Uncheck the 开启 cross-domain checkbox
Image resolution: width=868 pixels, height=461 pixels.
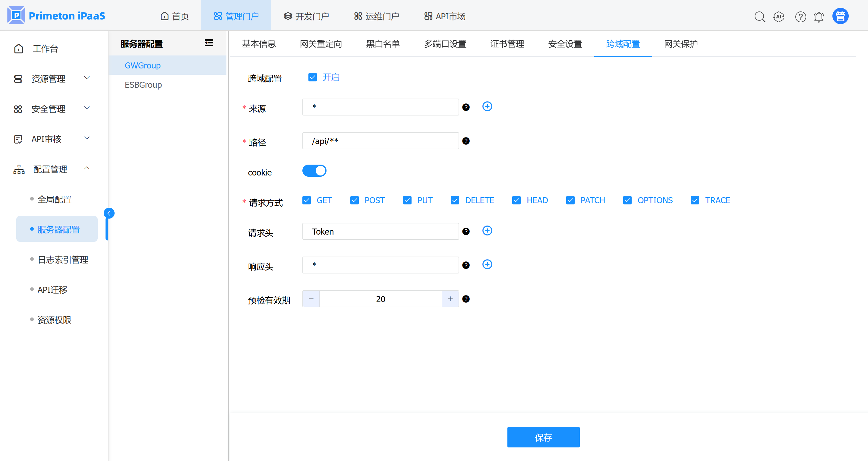[x=312, y=77]
